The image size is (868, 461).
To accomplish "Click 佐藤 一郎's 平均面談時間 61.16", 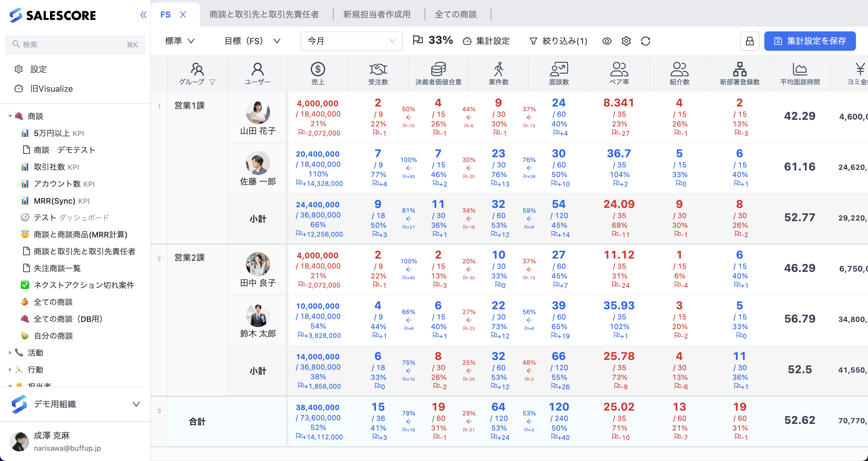I will click(x=800, y=167).
